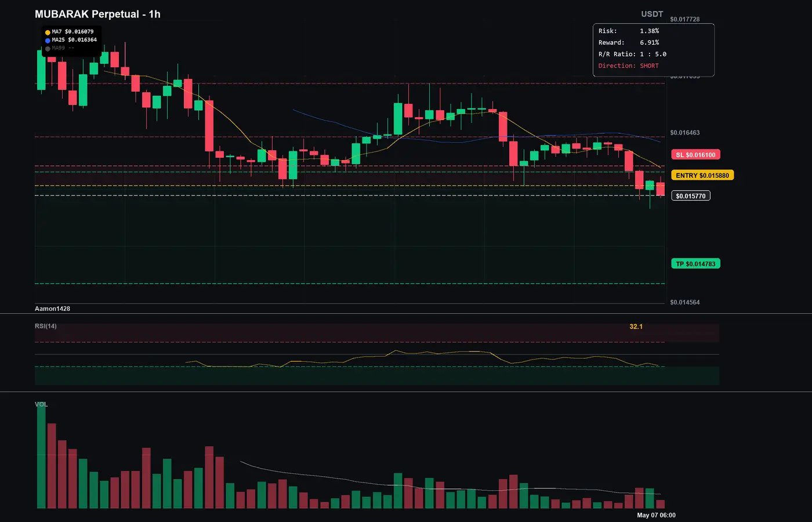Click the R/R Ratio 1 : 5.0 line

(632, 54)
